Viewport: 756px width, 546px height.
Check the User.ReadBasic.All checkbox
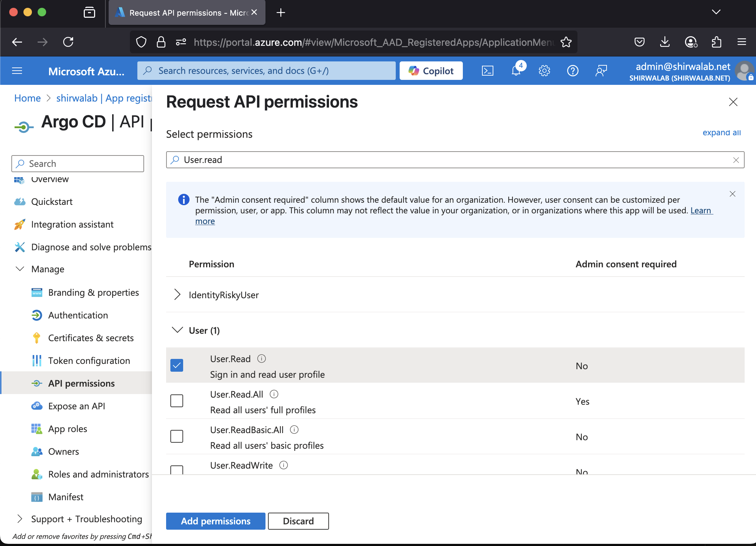177,436
